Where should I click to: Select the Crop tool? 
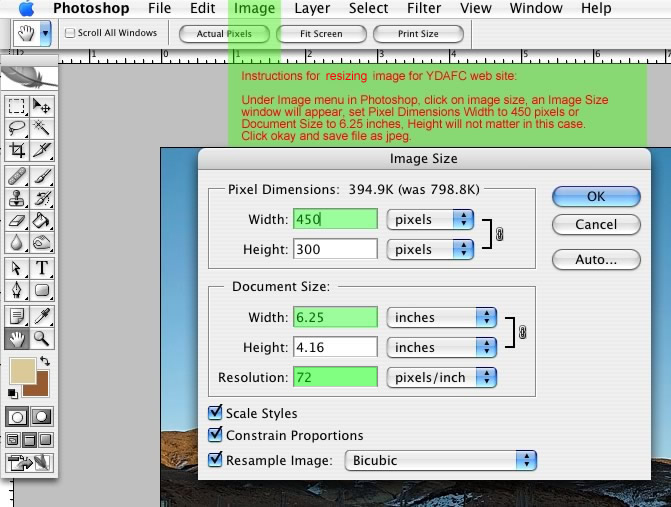tap(17, 151)
